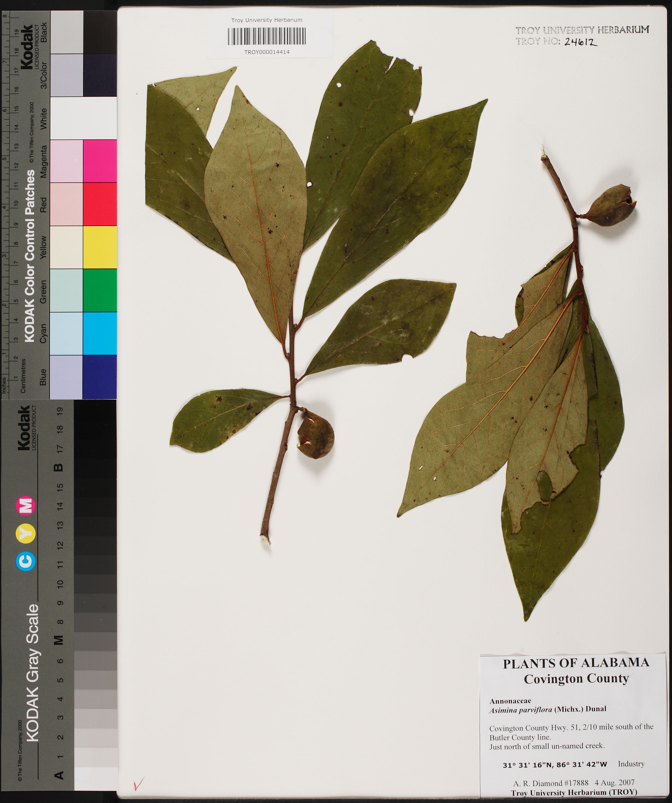Click the word 'Industry' on the label
Viewport: 672px width, 803px height.
(x=631, y=764)
